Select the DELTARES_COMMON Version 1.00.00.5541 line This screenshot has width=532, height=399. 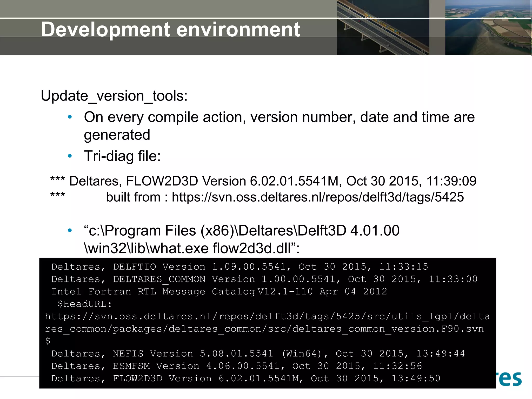pyautogui.click(x=264, y=279)
